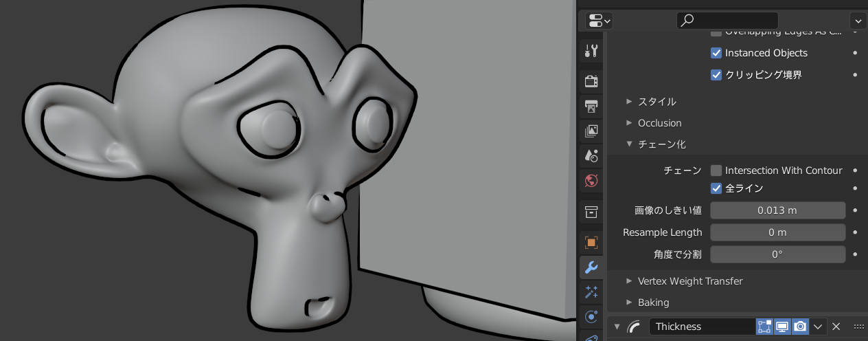Click the Thickness modifier type icon
Screen dimensions: 868x341
[635, 327]
